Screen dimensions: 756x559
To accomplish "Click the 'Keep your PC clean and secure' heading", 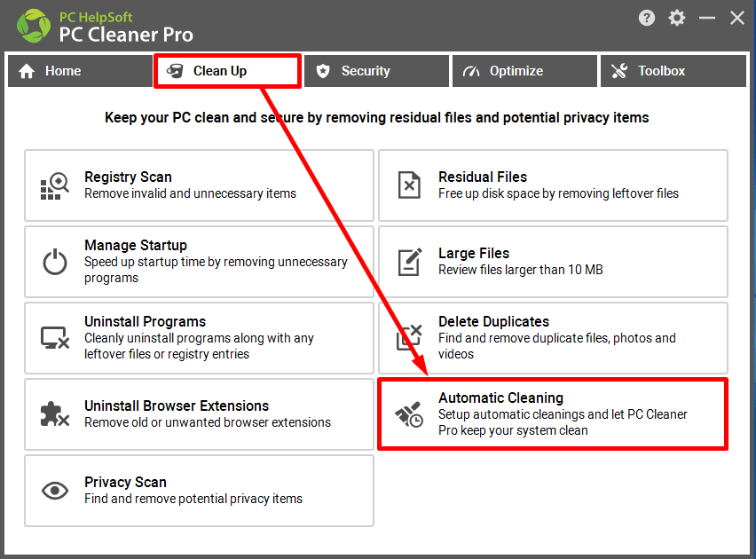I will (x=376, y=118).
